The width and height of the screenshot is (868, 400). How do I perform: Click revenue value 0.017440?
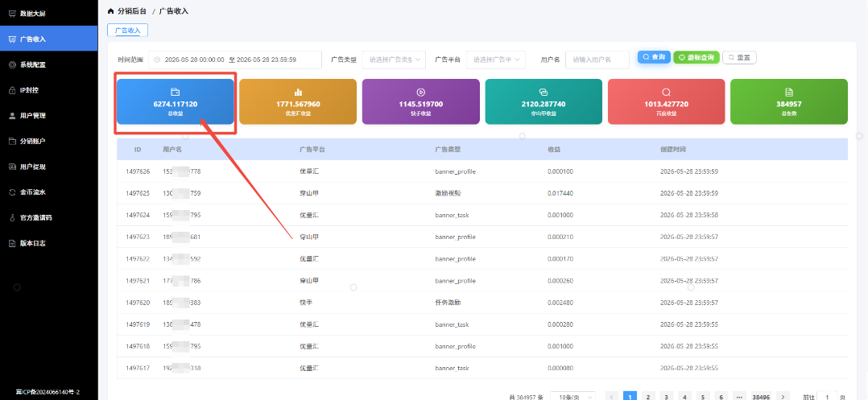coord(560,193)
